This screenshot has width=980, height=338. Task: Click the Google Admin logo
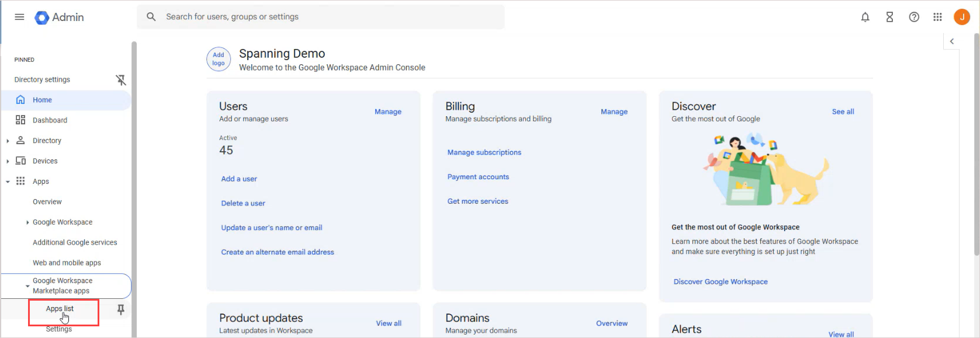tap(59, 18)
